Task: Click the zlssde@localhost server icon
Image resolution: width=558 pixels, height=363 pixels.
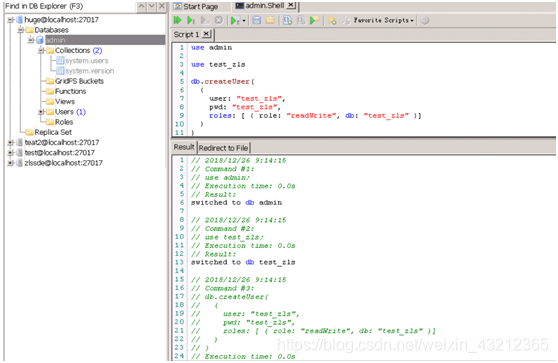Action: [x=20, y=163]
